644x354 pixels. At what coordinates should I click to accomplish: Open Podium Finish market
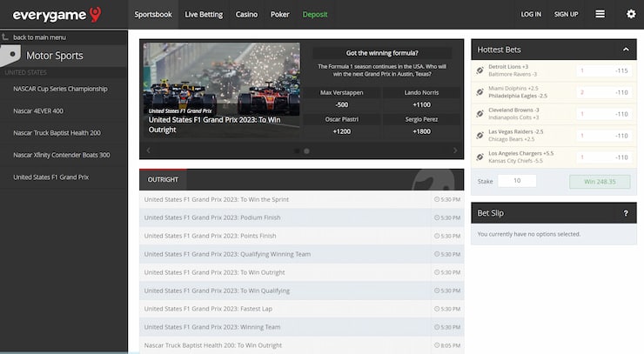[301, 217]
